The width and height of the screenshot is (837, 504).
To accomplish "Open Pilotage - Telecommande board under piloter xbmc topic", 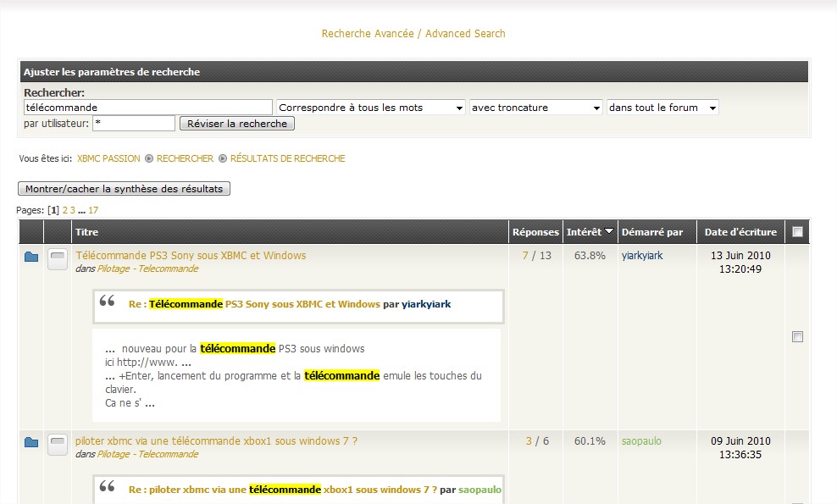I will [x=148, y=454].
